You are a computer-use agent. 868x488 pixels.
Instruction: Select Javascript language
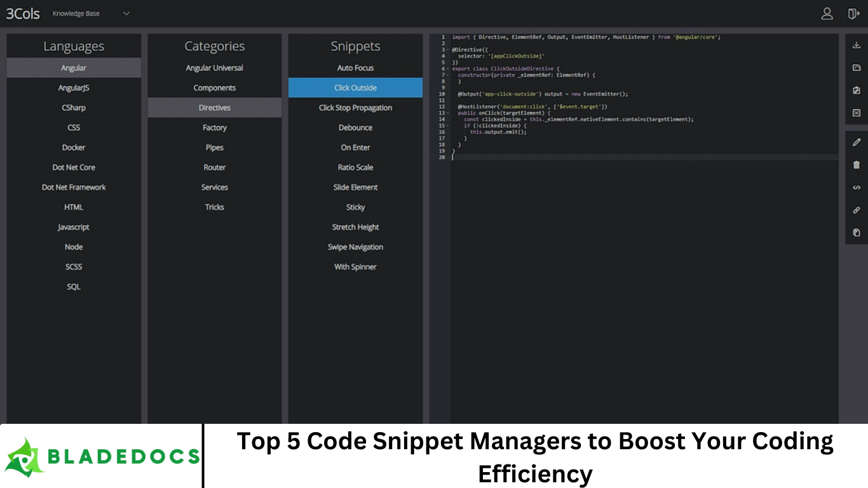tap(74, 227)
